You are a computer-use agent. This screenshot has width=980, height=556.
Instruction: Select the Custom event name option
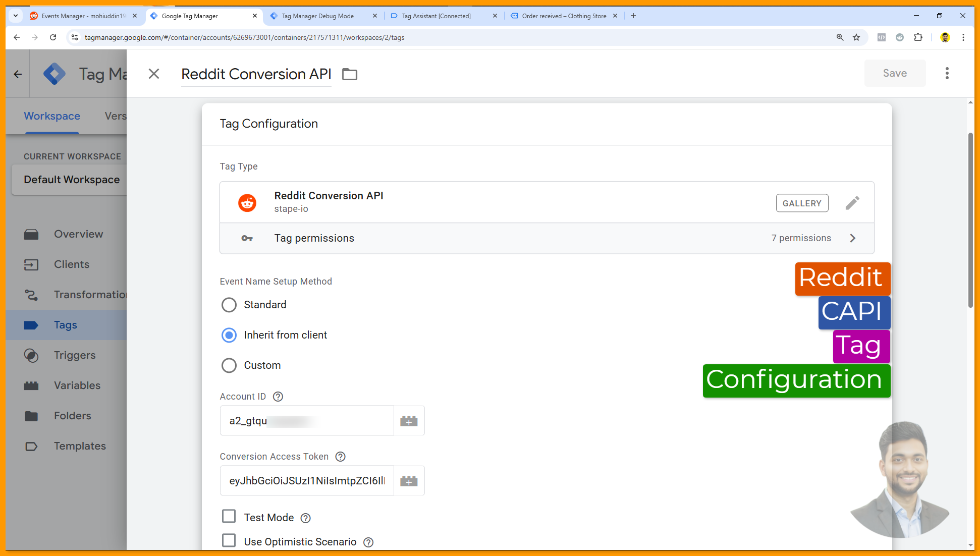tap(229, 365)
